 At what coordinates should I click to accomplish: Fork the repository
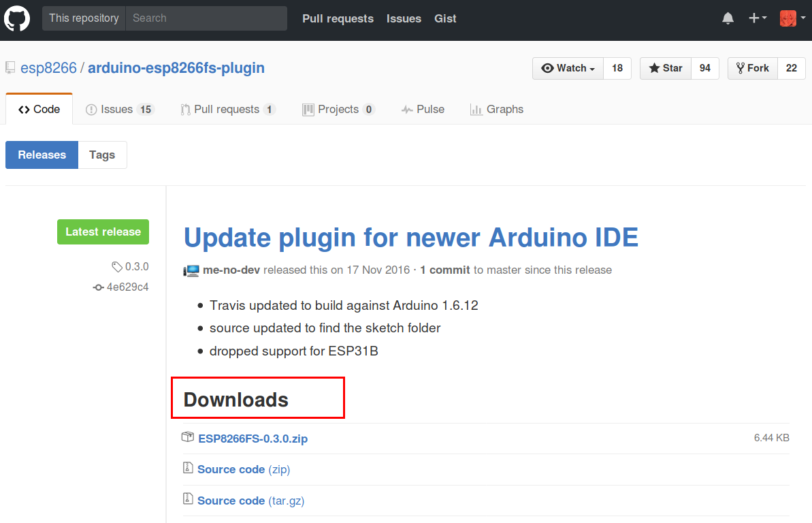752,68
